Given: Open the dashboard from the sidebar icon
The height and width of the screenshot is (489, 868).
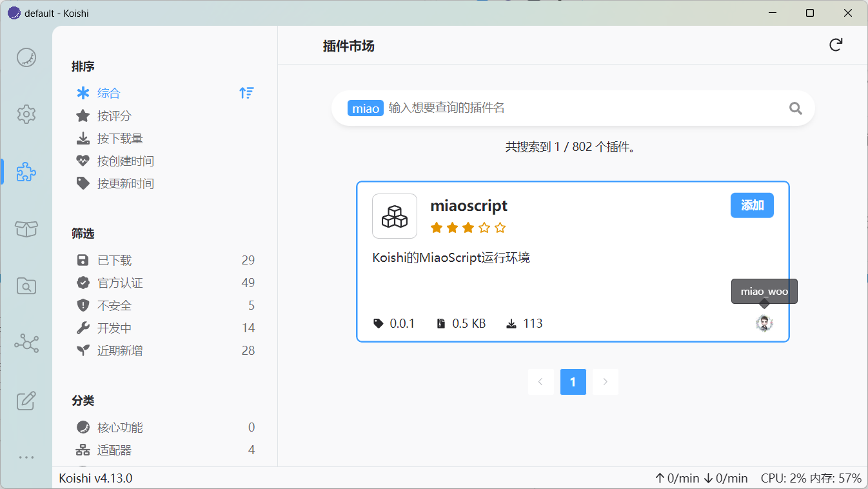Looking at the screenshot, I should [26, 58].
